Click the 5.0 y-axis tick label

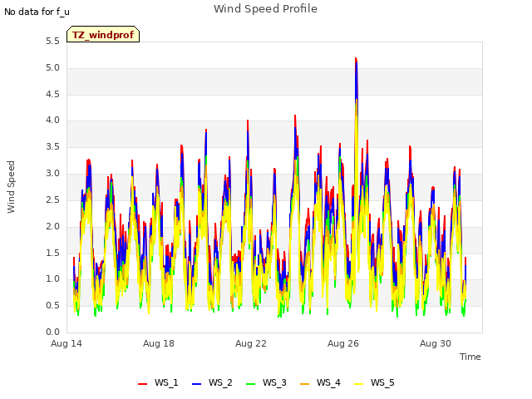point(52,68)
